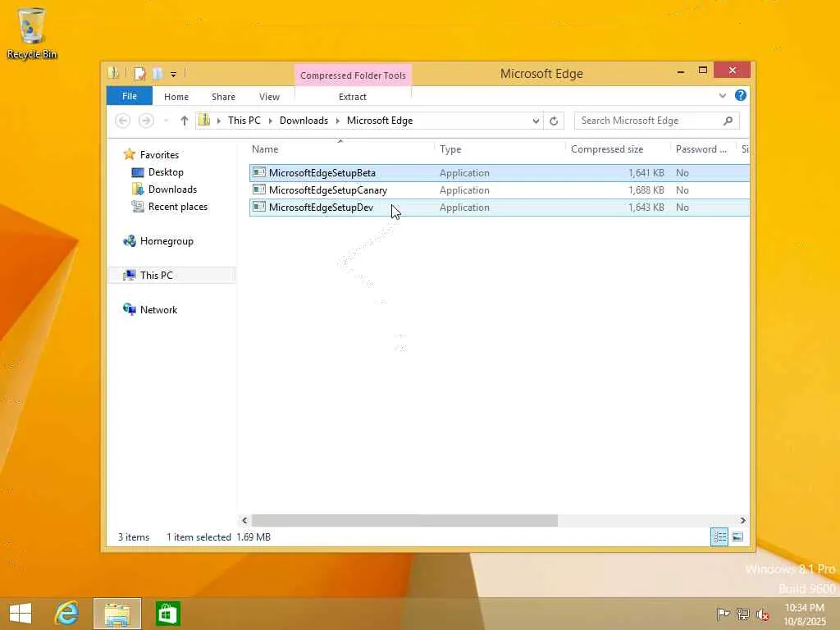Click the Forward navigation arrow

click(x=146, y=121)
